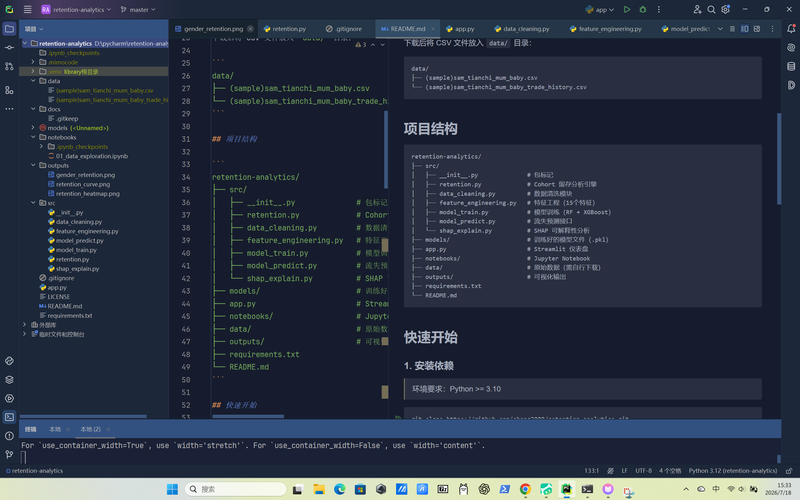Open the AI Assistant spiral icon
Screen dimensions: 800x500
791,47
